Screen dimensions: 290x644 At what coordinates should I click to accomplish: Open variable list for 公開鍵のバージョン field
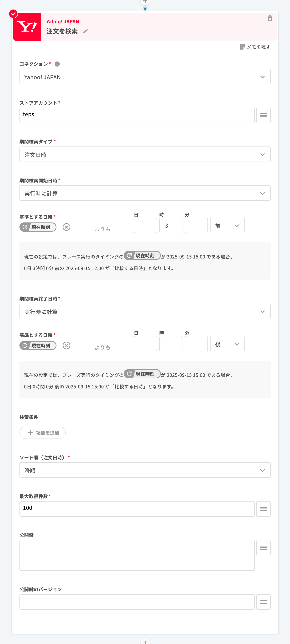(x=263, y=602)
